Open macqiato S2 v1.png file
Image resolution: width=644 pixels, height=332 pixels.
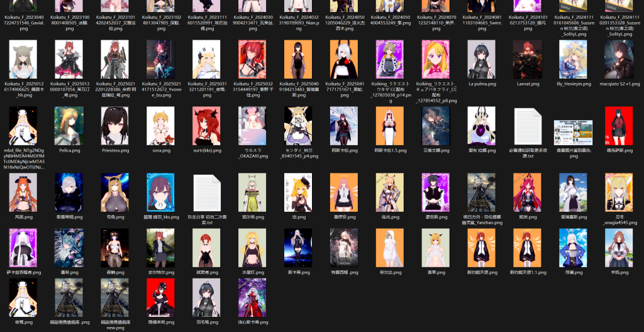pos(619,59)
